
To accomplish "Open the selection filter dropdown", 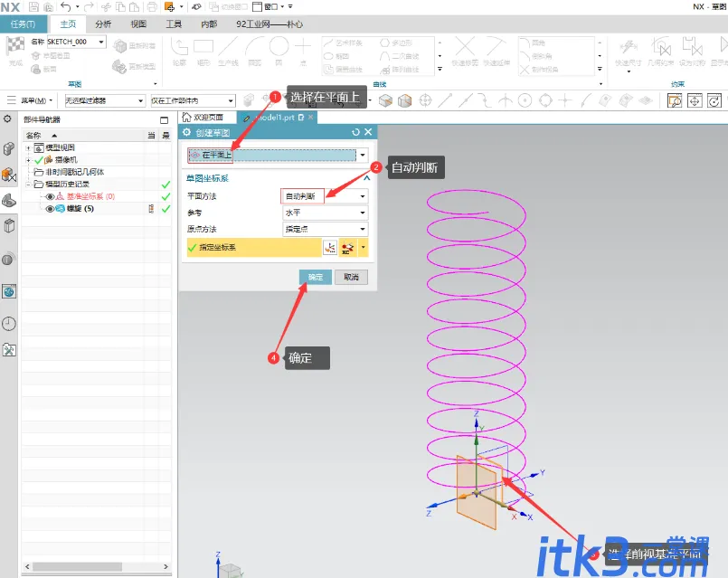I will pos(140,100).
